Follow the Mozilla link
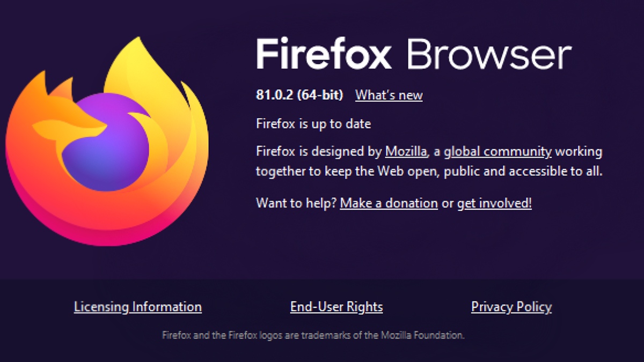The height and width of the screenshot is (362, 644). point(406,152)
